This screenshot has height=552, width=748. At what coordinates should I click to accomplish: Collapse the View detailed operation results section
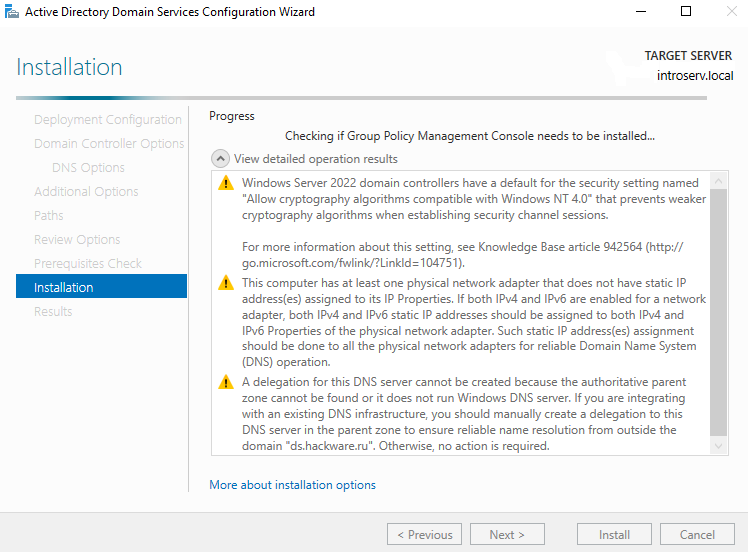[x=219, y=159]
